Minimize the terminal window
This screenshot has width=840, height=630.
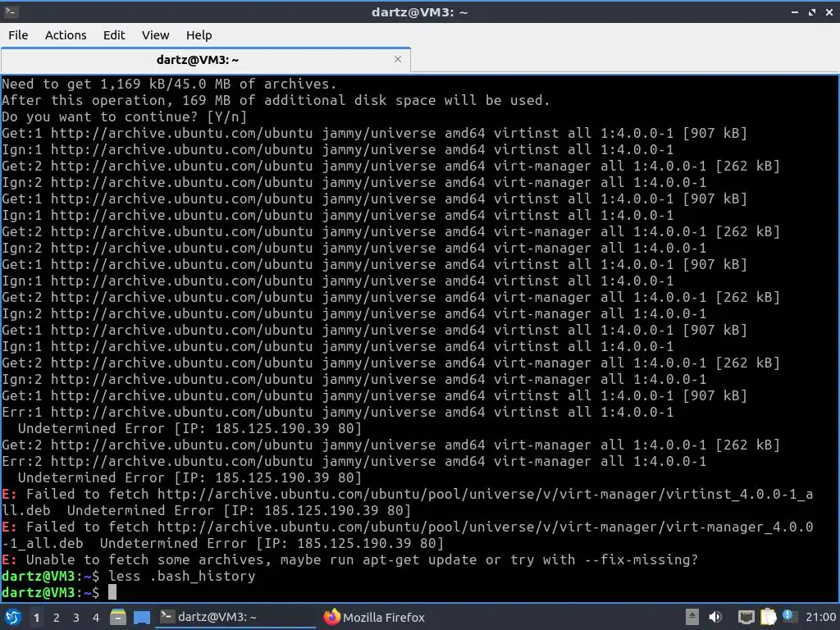pyautogui.click(x=795, y=11)
